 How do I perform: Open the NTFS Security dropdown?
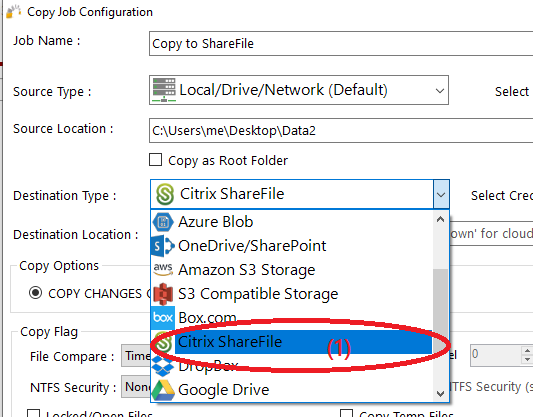136,386
